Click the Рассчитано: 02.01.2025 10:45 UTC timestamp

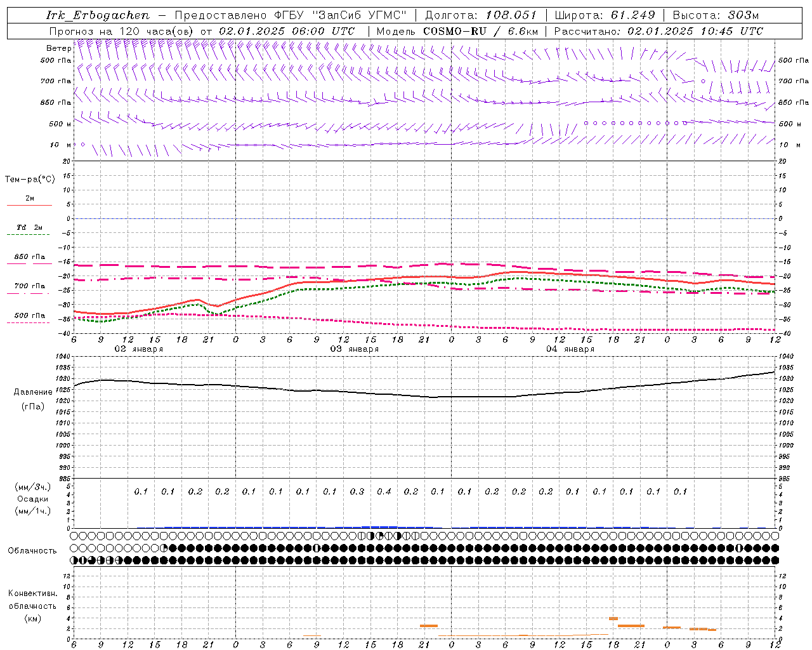coord(658,31)
